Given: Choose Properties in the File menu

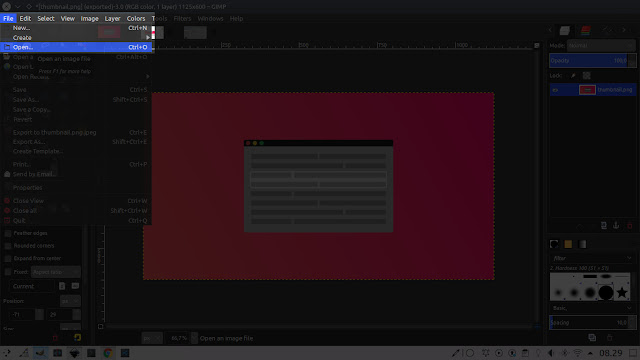Looking at the screenshot, I should pos(76,187).
